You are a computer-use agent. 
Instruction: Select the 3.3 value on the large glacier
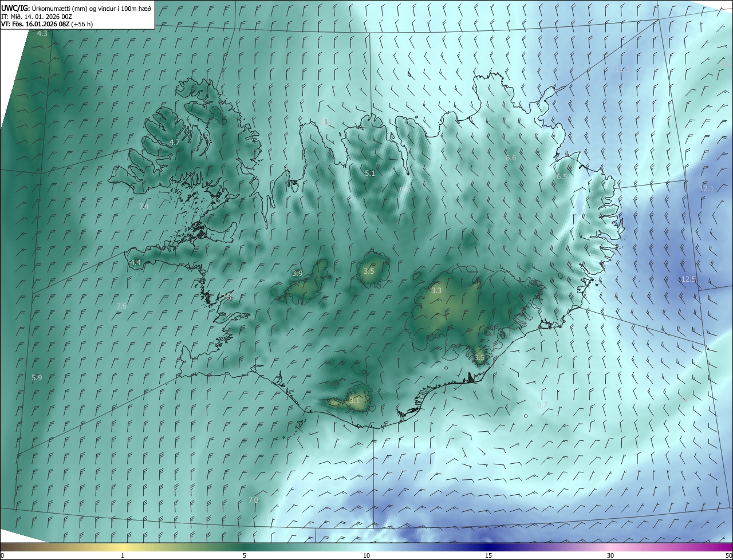pyautogui.click(x=436, y=291)
